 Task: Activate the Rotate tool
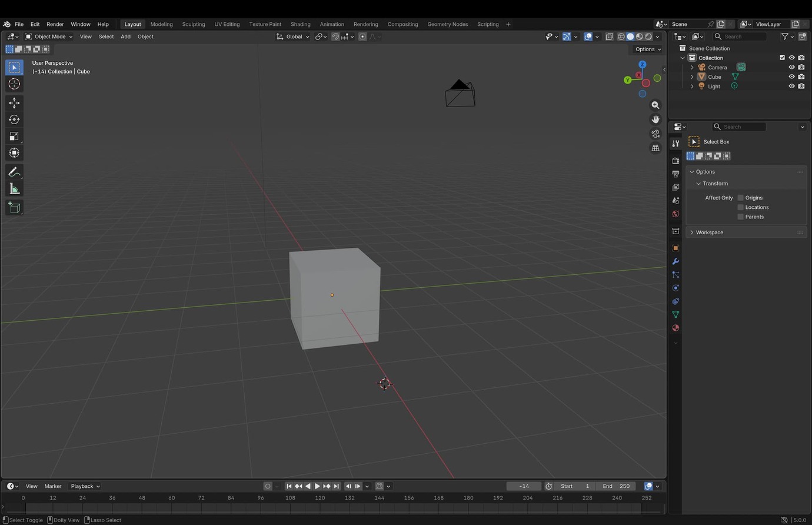coord(14,119)
